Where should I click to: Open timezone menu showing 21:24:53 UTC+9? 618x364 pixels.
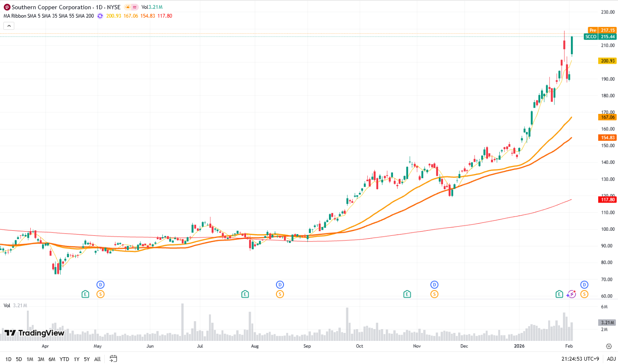580,359
